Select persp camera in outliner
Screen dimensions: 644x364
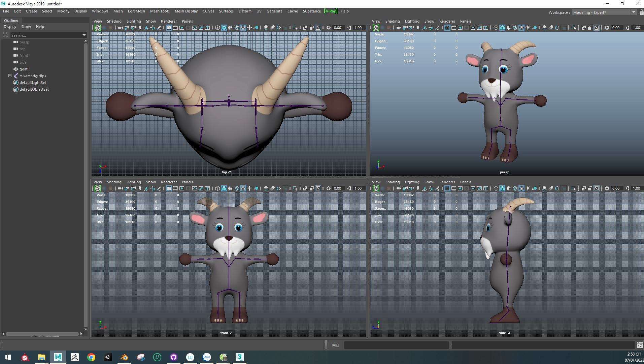coord(24,42)
